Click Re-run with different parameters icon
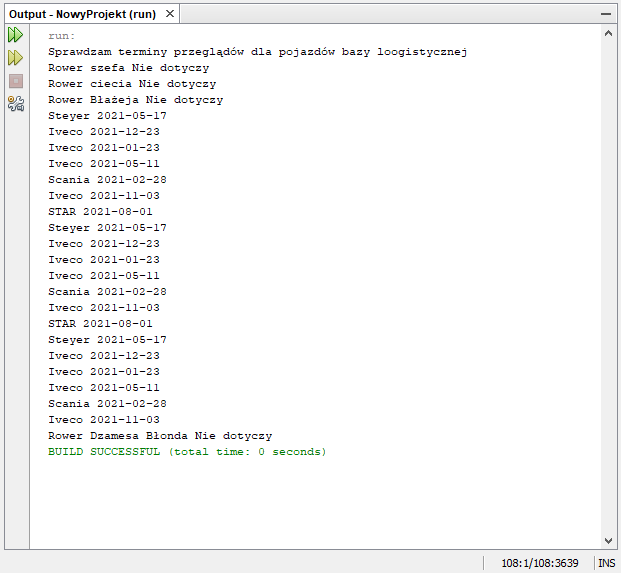The height and width of the screenshot is (573, 621). 15,58
